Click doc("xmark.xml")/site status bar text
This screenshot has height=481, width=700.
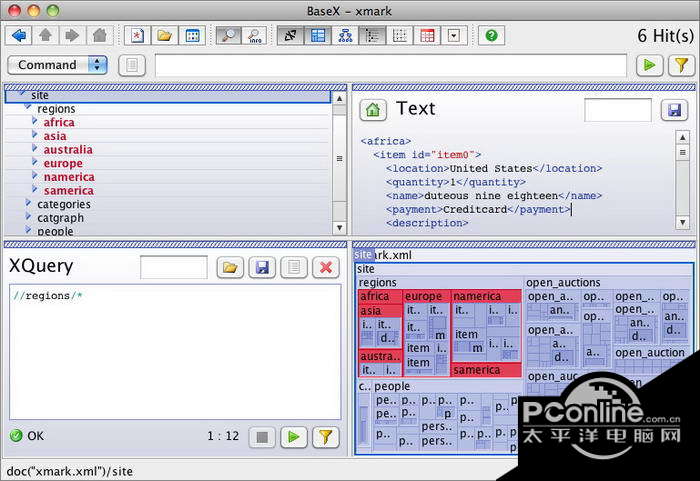(70, 471)
